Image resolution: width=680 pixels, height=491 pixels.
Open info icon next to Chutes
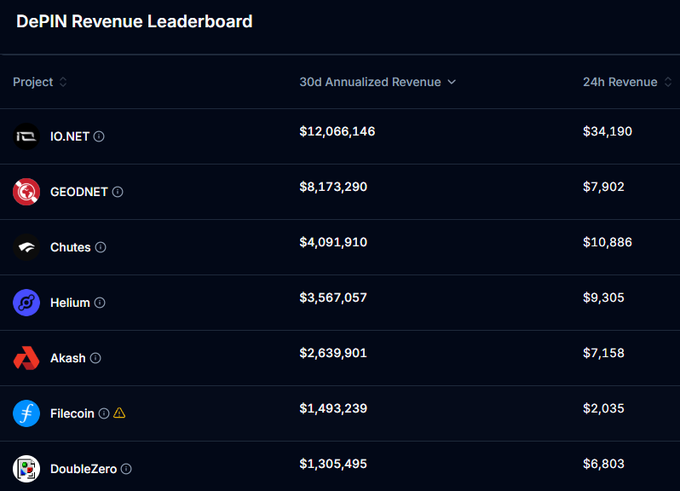(101, 247)
